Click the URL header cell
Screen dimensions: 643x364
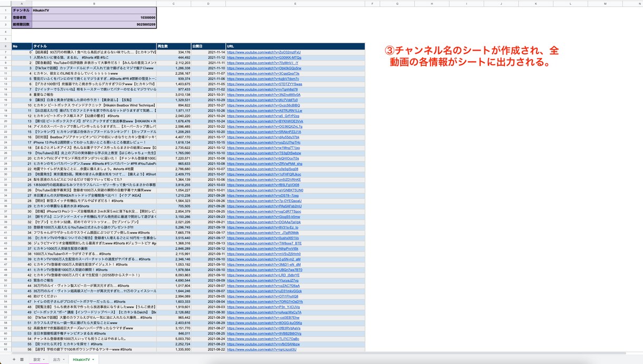[295, 46]
